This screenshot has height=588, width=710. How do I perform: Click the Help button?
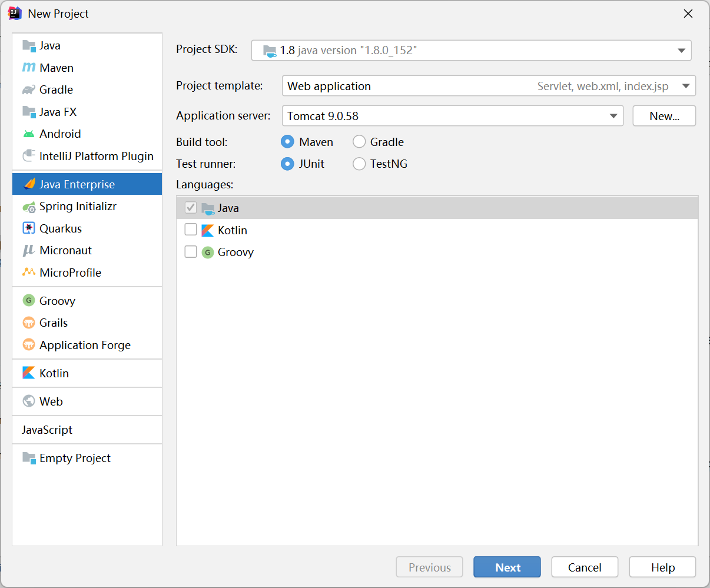coord(662,567)
